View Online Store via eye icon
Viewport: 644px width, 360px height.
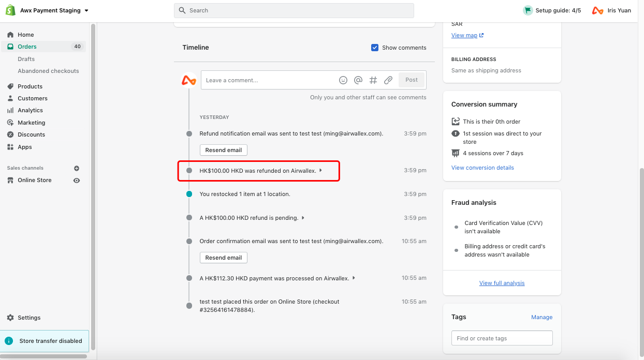[x=77, y=181]
